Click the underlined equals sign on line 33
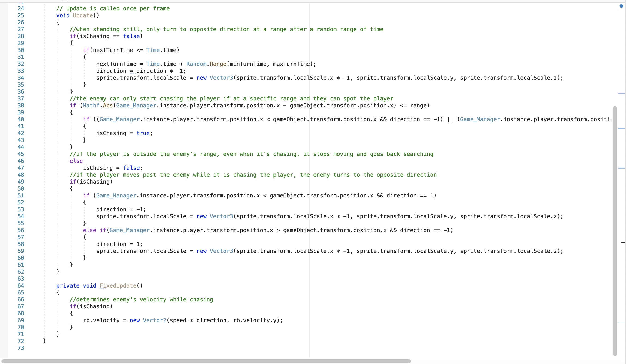The width and height of the screenshot is (626, 364). coord(131,71)
